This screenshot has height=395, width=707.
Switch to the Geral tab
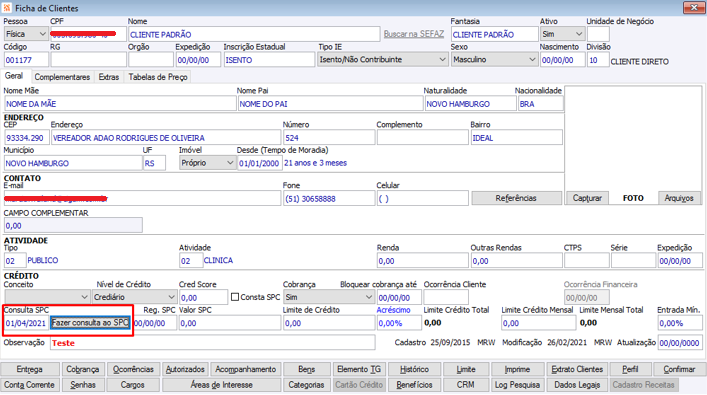pyautogui.click(x=14, y=76)
